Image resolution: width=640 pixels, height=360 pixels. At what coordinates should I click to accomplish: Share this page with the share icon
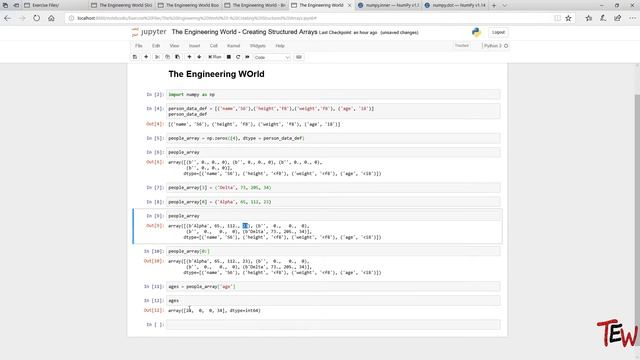[618, 18]
